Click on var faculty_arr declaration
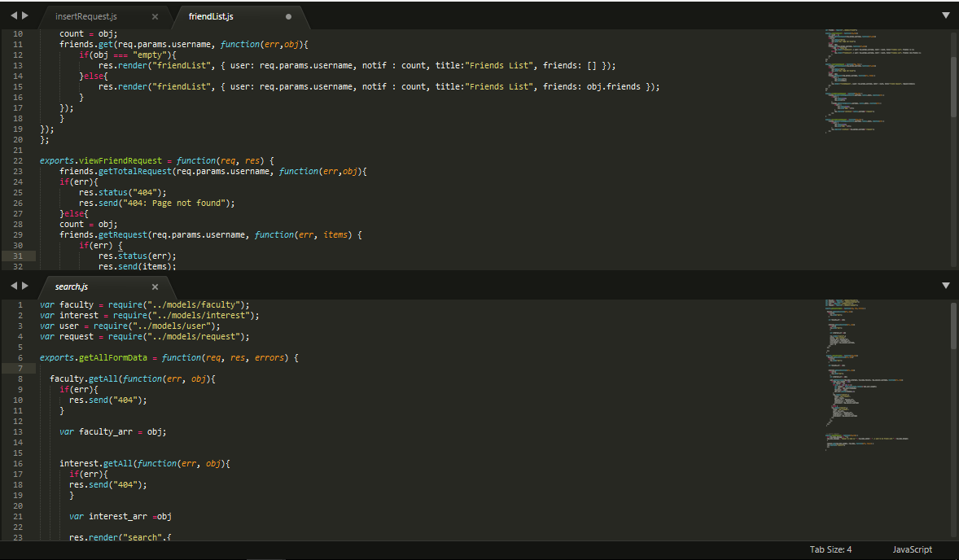The height and width of the screenshot is (560, 959). [113, 431]
